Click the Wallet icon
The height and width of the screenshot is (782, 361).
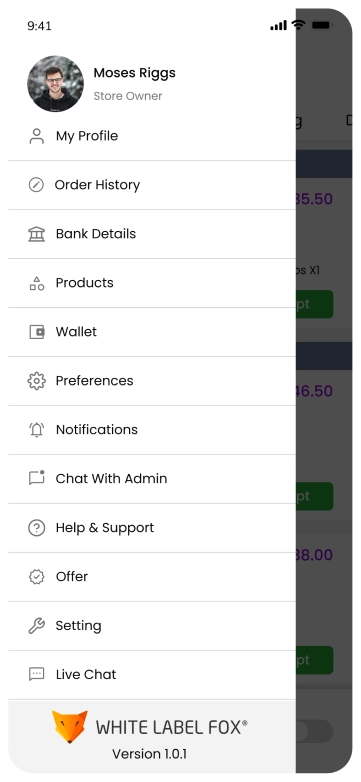tap(36, 332)
